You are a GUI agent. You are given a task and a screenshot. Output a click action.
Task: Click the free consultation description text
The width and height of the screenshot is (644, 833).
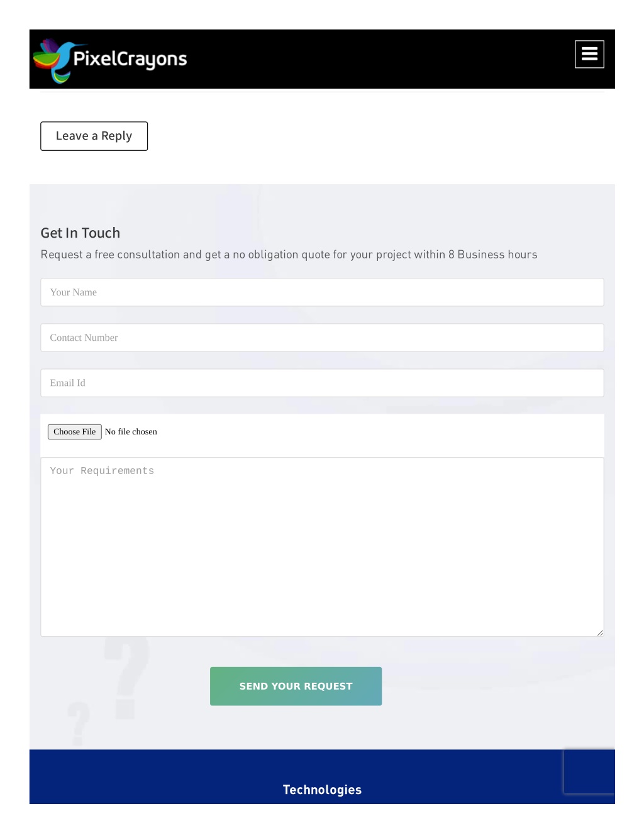[289, 255]
